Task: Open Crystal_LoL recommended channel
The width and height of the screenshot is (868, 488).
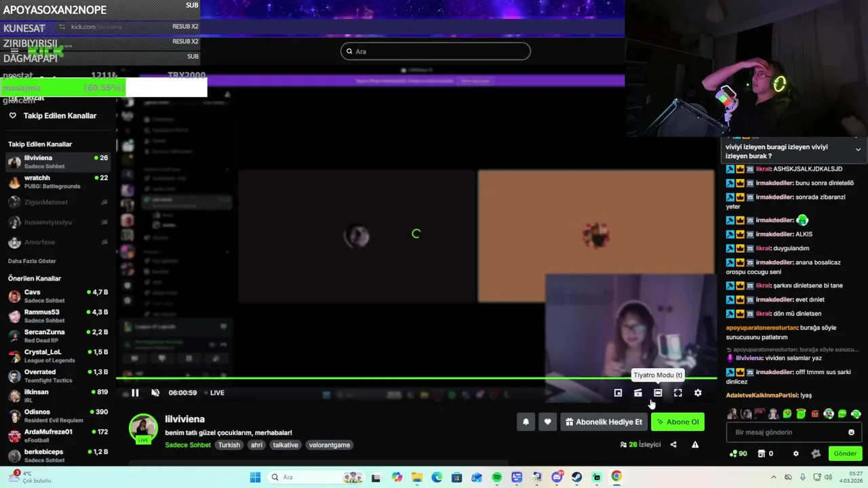Action: coord(58,356)
